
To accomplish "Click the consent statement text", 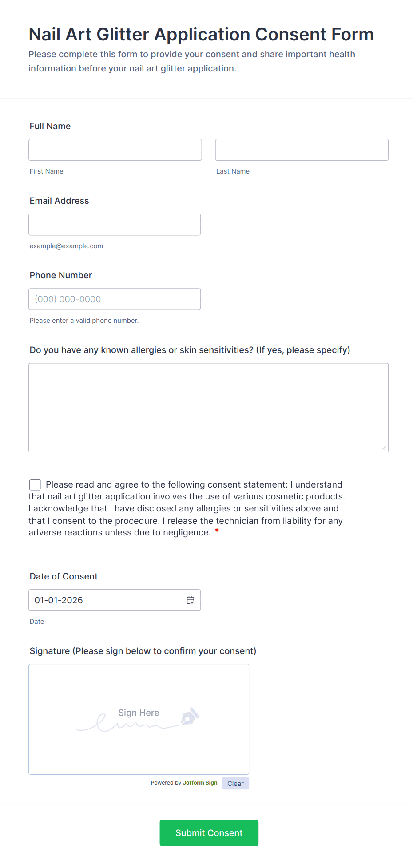I will (187, 509).
